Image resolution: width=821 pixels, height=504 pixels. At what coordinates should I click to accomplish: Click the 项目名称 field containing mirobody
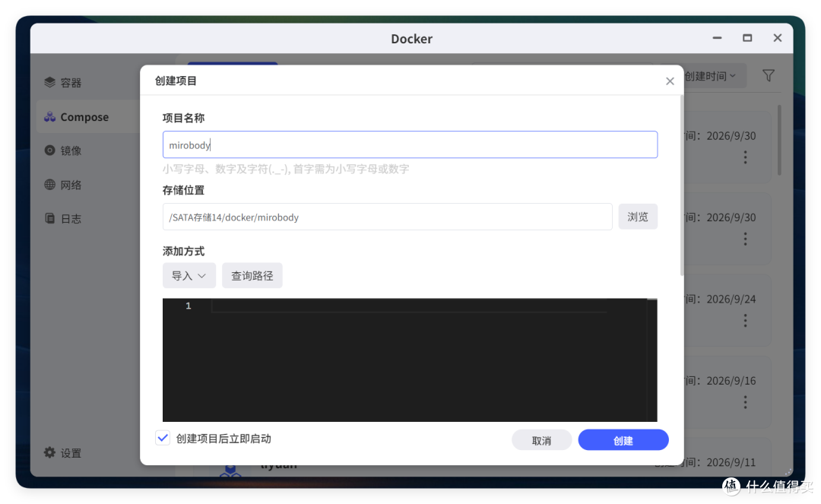(410, 144)
